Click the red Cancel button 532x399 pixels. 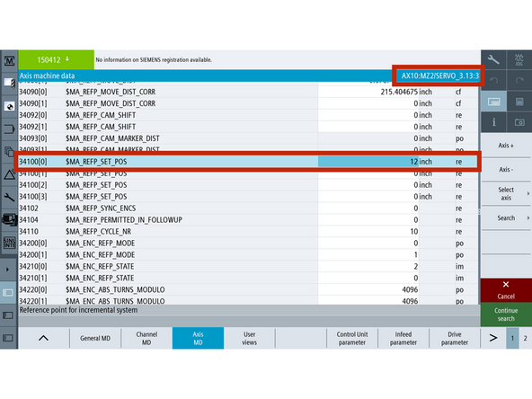506,290
